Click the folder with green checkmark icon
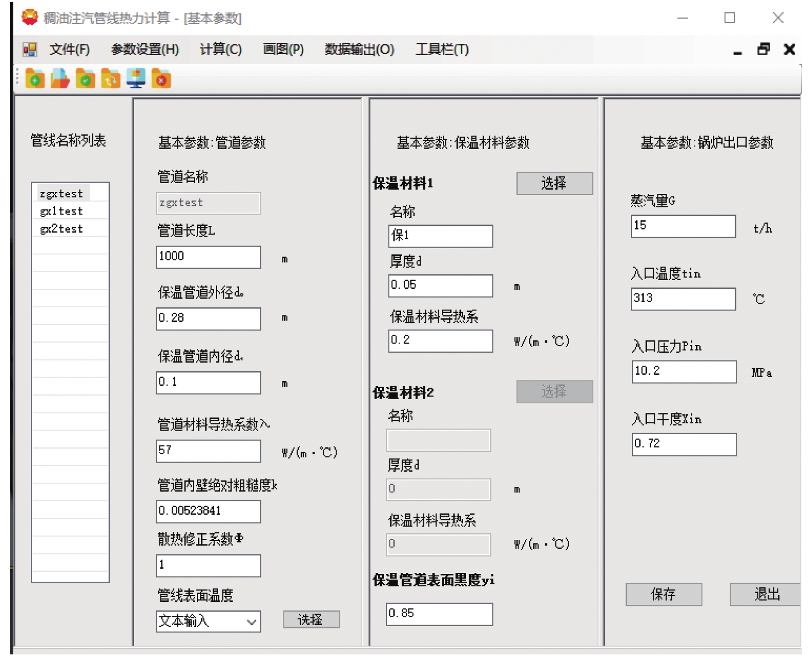Viewport: 812px width, 657px height. pos(85,79)
